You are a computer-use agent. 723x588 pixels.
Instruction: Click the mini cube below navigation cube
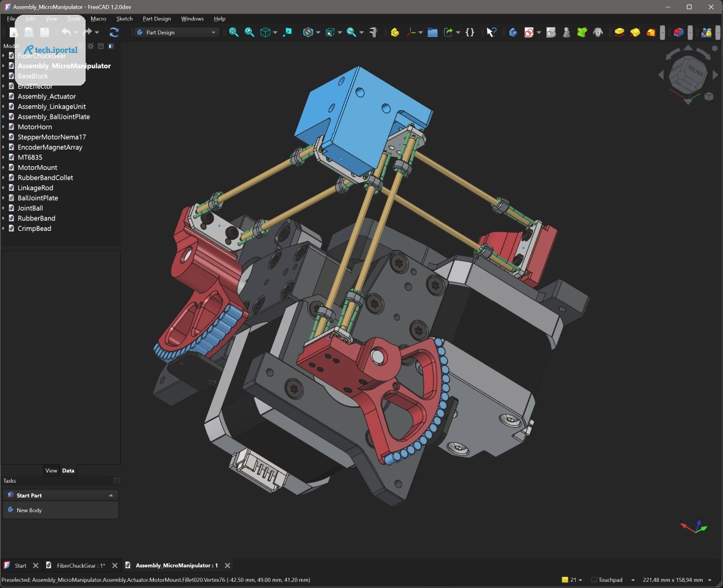(709, 96)
